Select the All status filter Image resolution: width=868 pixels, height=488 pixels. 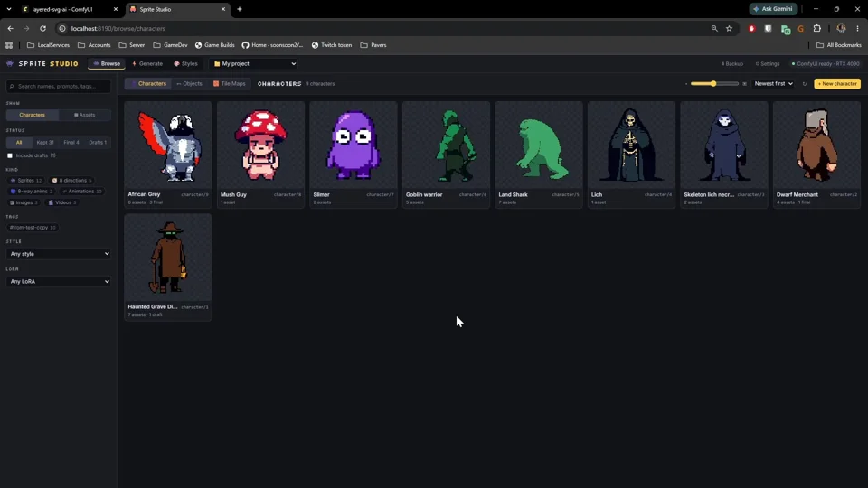(19, 143)
